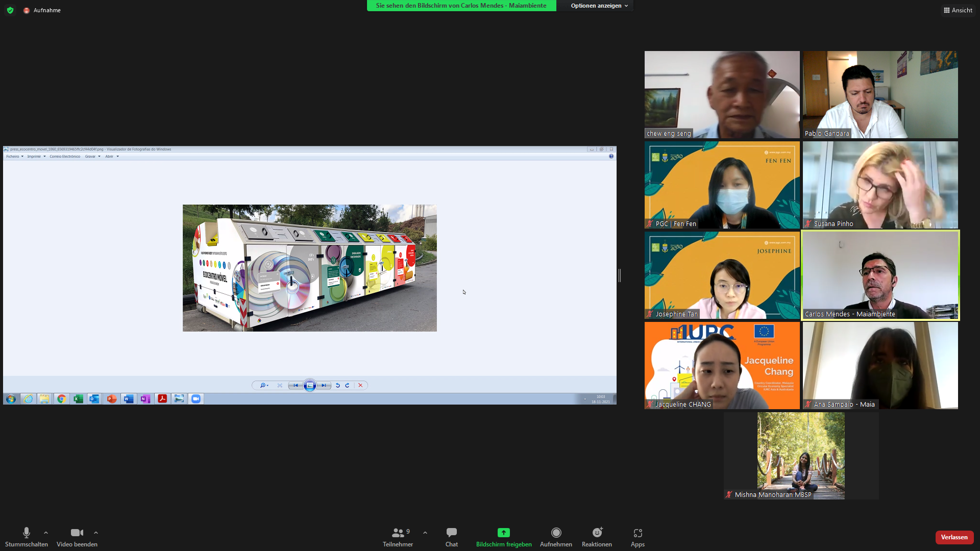Expand the audio options arrow beside Stummschalten
The width and height of the screenshot is (980, 551).
pyautogui.click(x=46, y=533)
